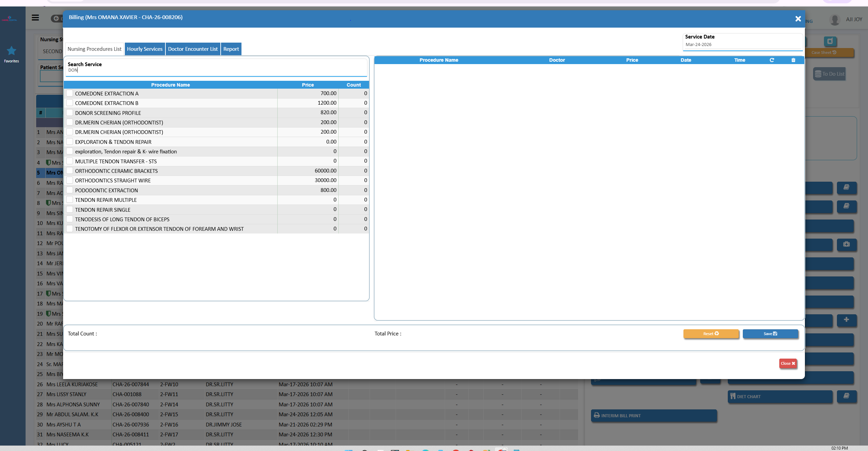The height and width of the screenshot is (451, 868).
Task: Click the DIET CHART button
Action: [780, 396]
